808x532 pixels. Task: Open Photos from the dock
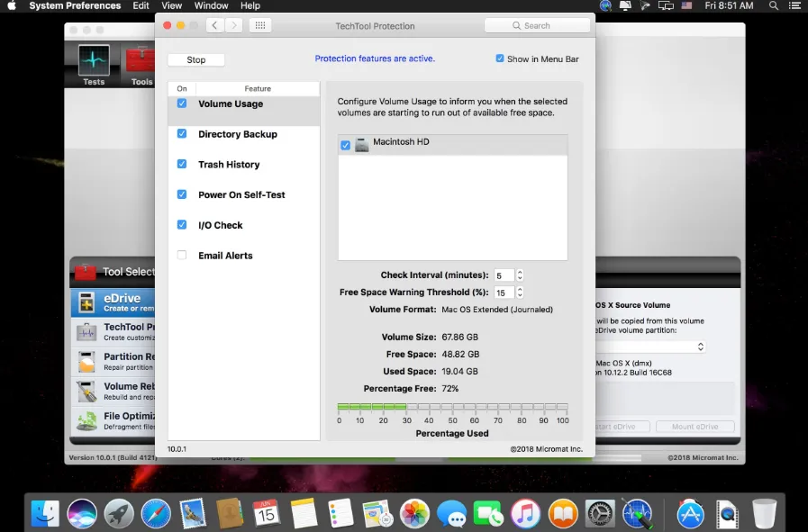point(414,513)
